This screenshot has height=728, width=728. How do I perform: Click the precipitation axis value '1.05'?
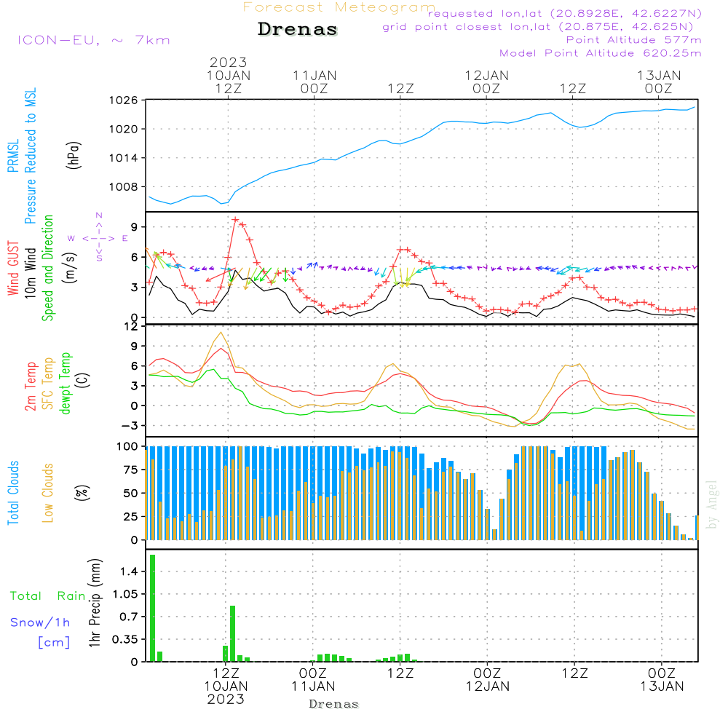[125, 594]
